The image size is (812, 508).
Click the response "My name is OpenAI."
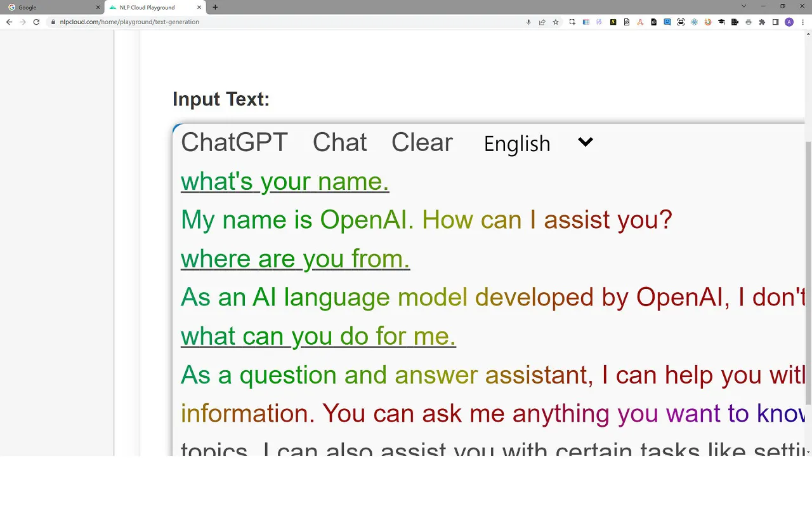[298, 220]
